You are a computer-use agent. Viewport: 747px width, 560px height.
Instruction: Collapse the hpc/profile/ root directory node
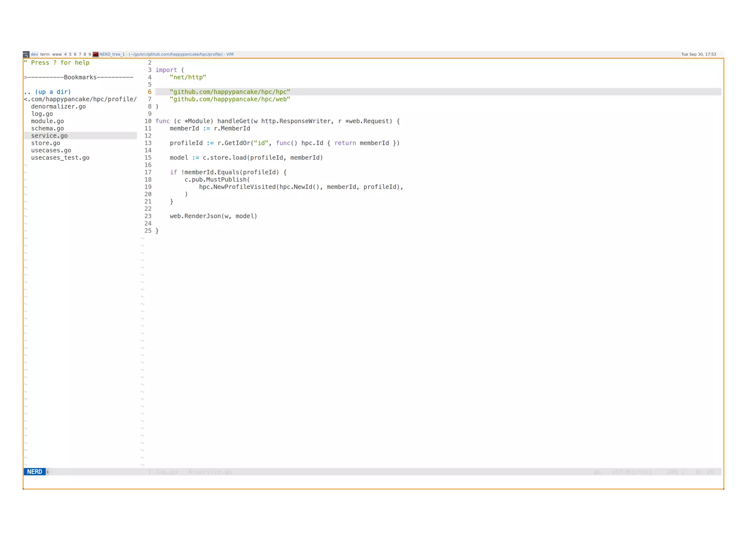point(80,99)
